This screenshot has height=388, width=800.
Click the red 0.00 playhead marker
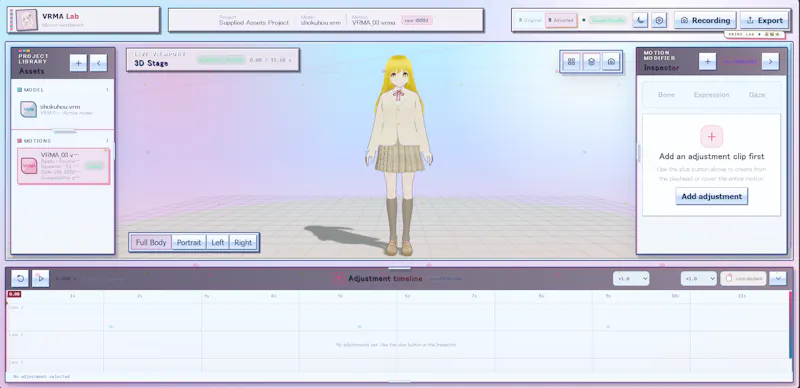(x=14, y=295)
